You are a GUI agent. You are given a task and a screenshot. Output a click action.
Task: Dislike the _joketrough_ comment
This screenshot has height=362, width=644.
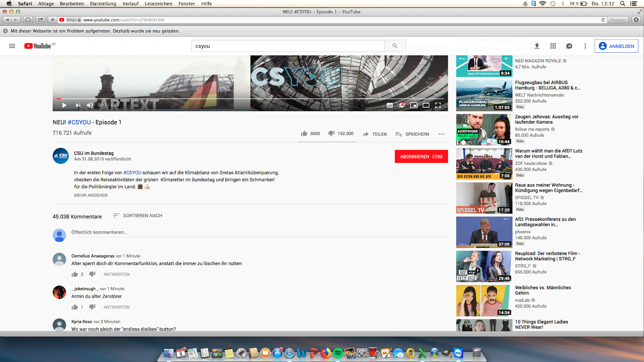tap(92, 307)
